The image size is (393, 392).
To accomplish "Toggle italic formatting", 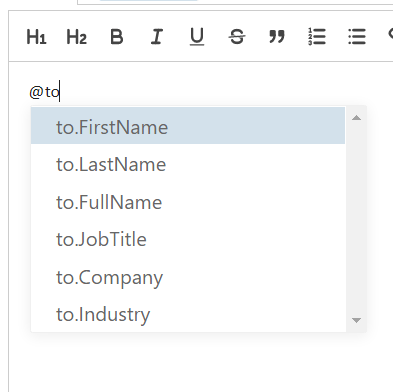I will tap(157, 37).
